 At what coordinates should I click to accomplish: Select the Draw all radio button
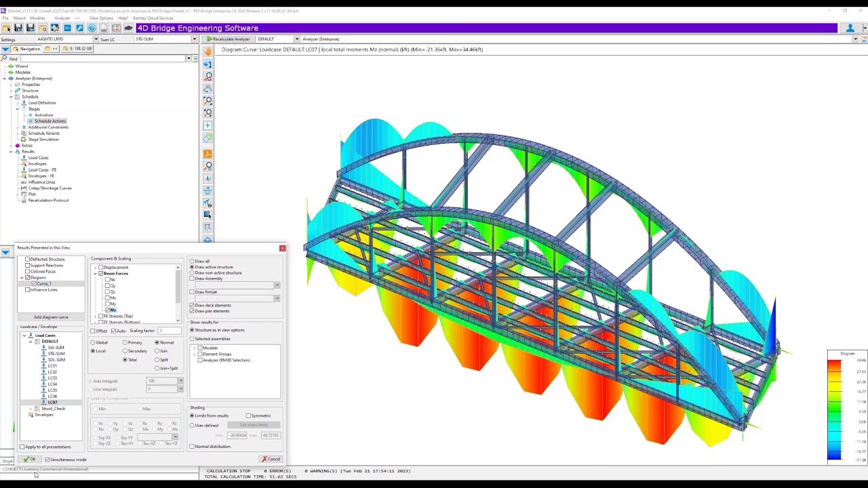point(192,262)
